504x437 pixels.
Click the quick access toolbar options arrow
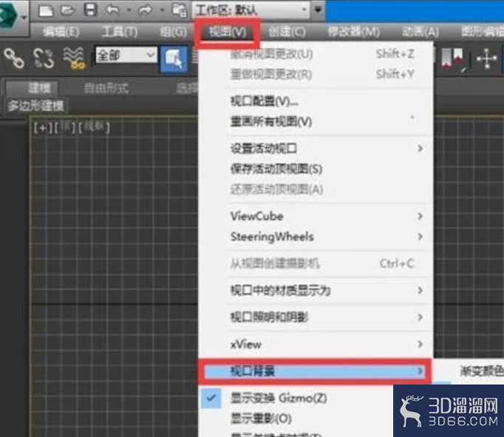click(318, 10)
